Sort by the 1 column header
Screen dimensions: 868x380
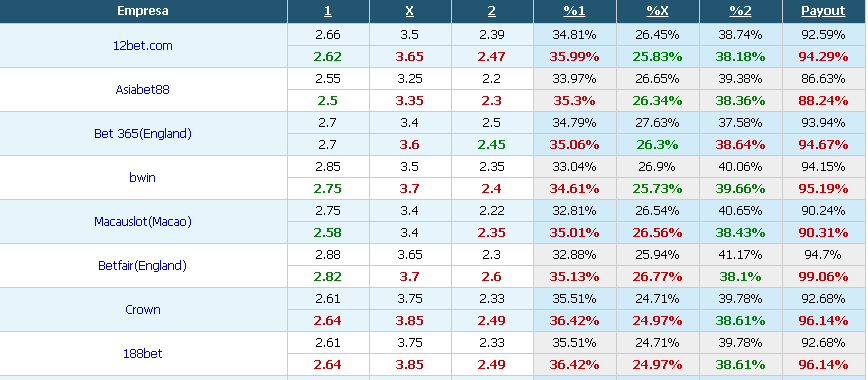click(x=328, y=11)
